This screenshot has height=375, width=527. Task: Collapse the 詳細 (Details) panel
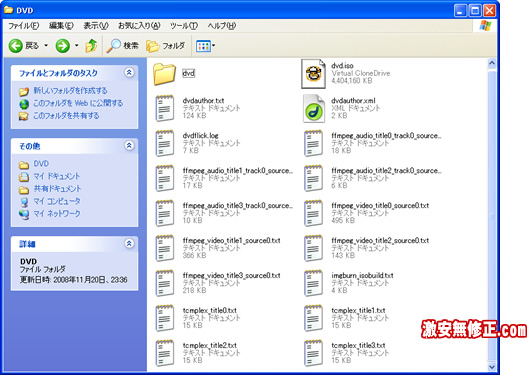pyautogui.click(x=129, y=243)
